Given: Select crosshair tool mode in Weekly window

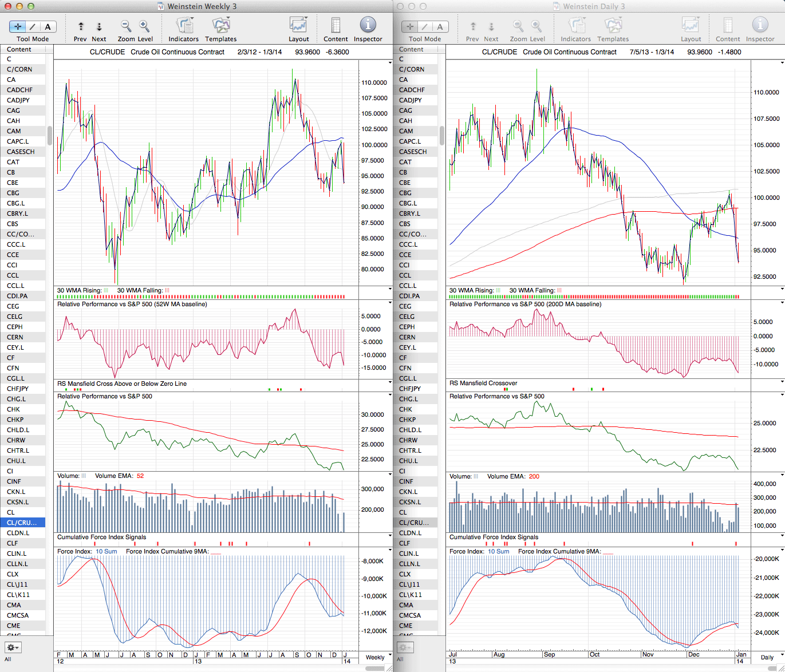Looking at the screenshot, I should point(18,27).
